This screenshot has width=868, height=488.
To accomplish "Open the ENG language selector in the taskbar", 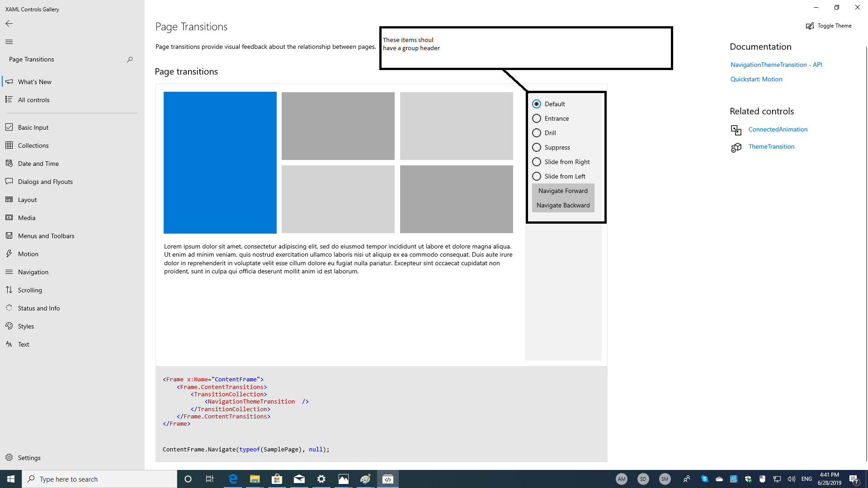I will click(x=807, y=479).
